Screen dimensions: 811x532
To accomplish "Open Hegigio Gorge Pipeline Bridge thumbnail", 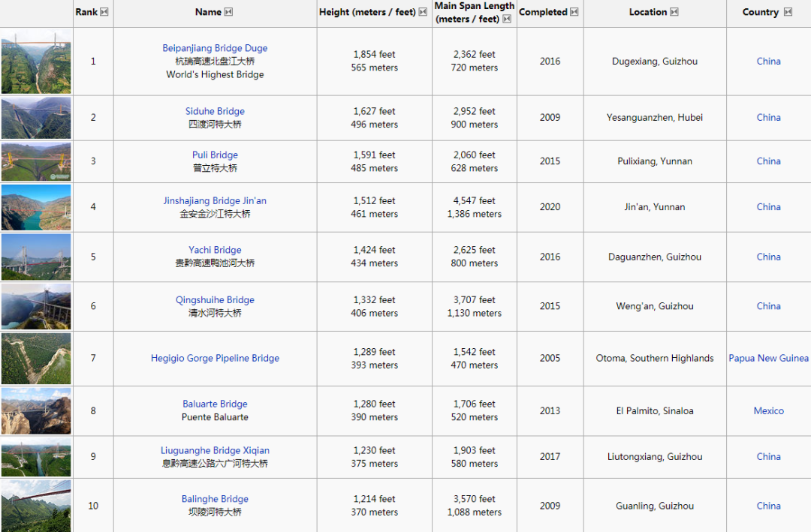I will pos(36,358).
